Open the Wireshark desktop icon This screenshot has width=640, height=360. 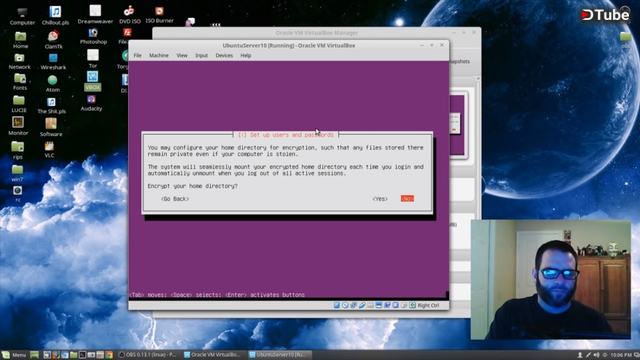(x=53, y=62)
